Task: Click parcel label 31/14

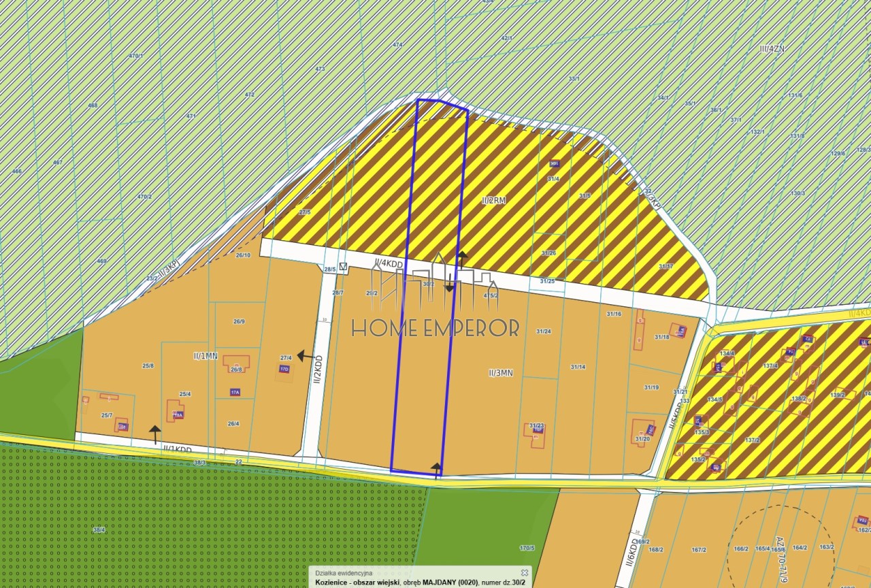Action: click(578, 367)
